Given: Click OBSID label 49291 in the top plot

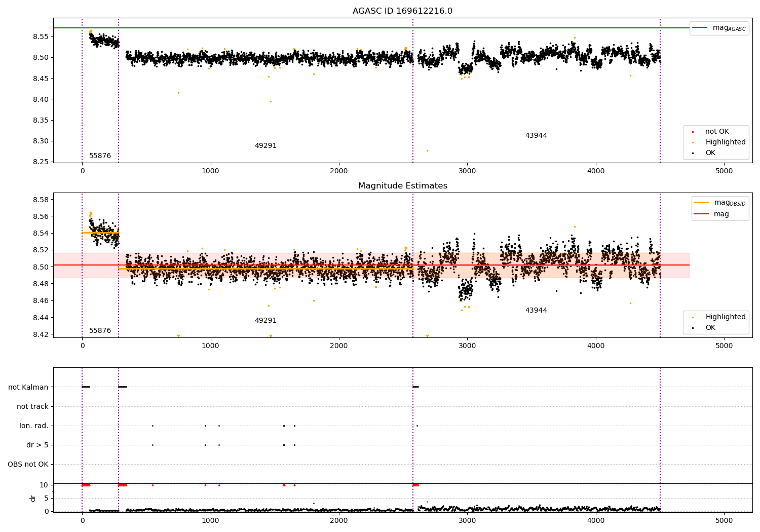Looking at the screenshot, I should tap(265, 146).
